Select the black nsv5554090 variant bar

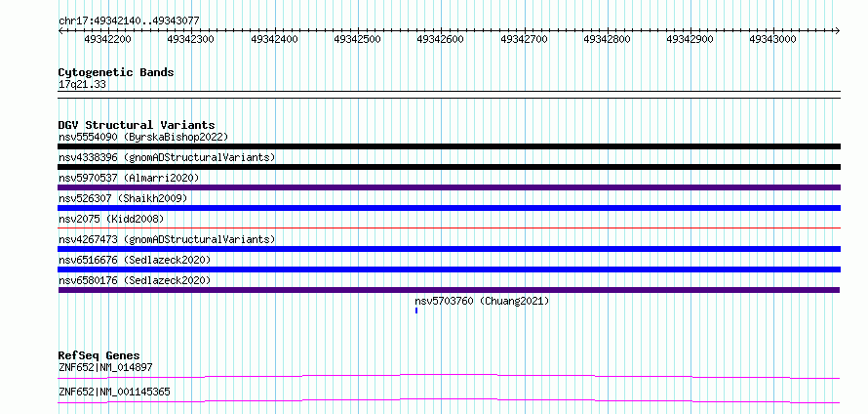tap(449, 146)
